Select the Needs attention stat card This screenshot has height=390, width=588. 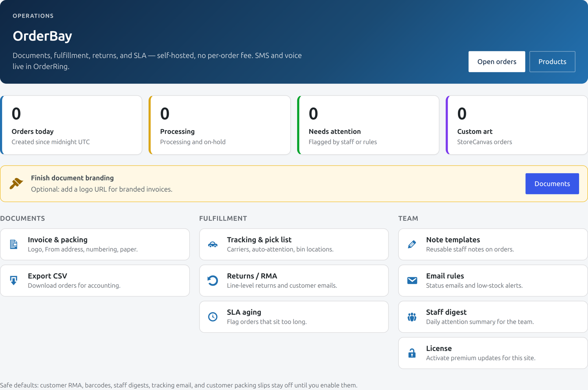tap(368, 125)
